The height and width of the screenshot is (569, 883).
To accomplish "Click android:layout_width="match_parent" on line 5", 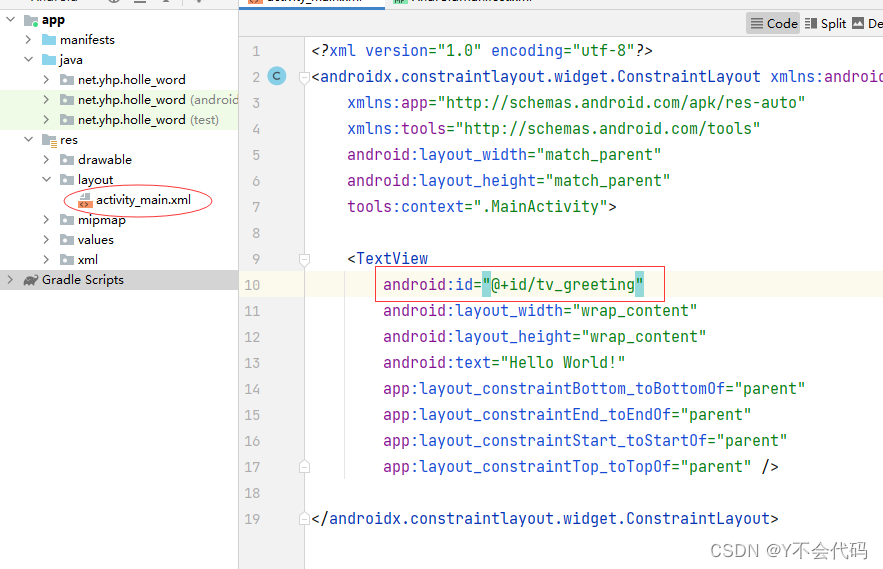I will click(x=504, y=154).
